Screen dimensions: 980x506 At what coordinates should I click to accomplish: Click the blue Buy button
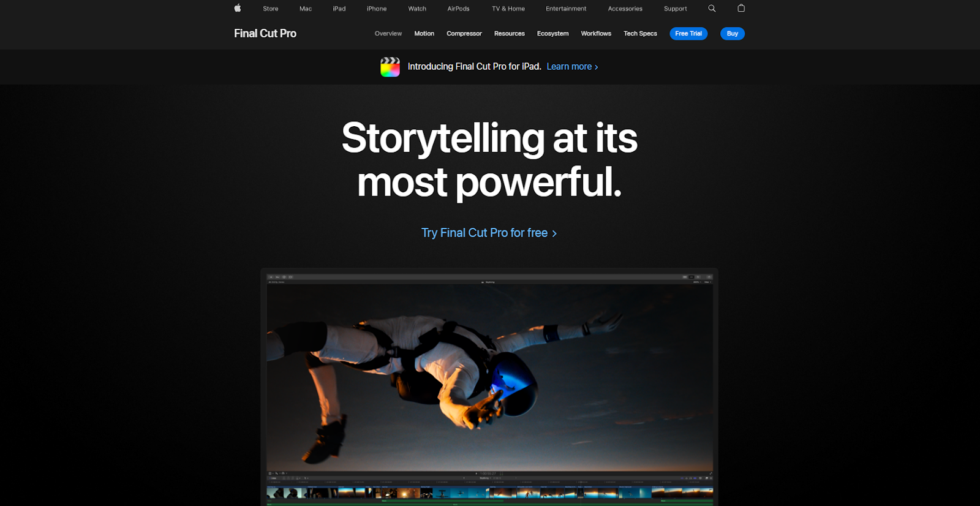click(x=733, y=34)
